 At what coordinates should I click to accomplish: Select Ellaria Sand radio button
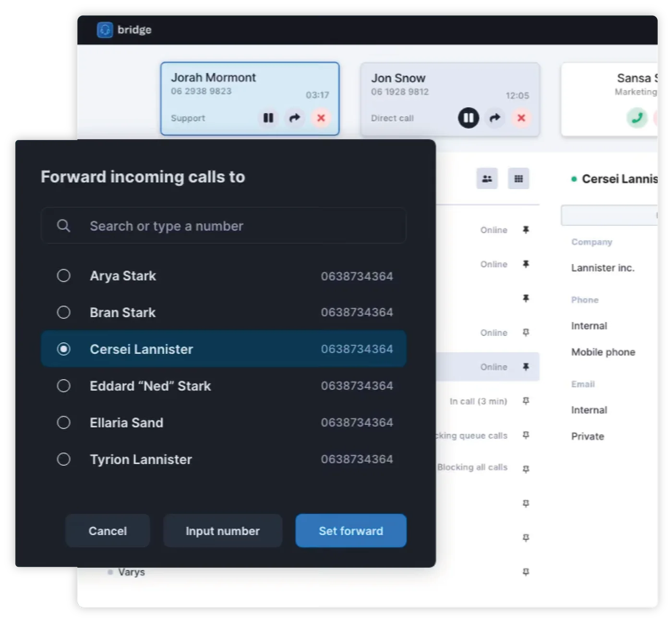63,422
